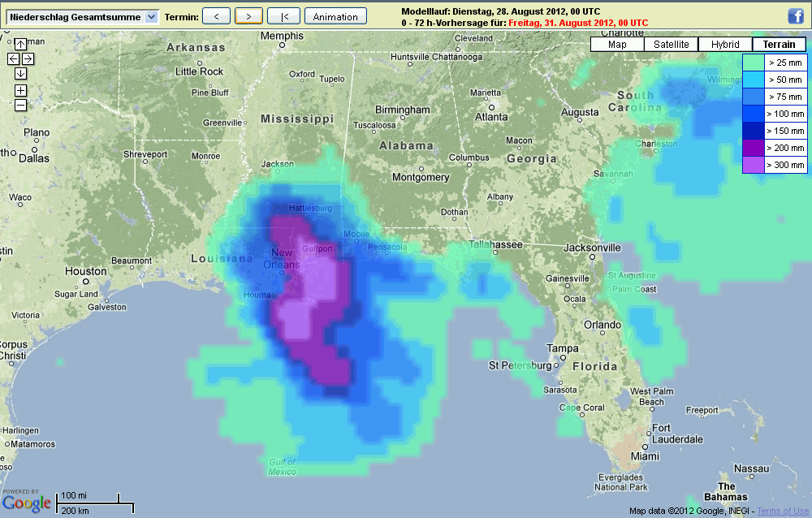This screenshot has height=518, width=812.
Task: Click the Tampa city label
Action: coord(562,348)
